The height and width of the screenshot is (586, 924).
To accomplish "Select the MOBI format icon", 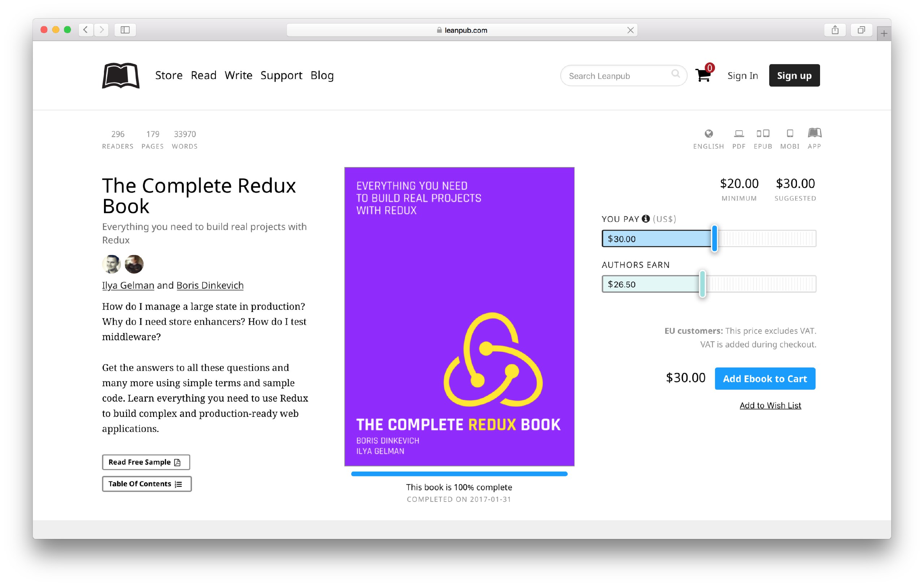I will point(790,134).
